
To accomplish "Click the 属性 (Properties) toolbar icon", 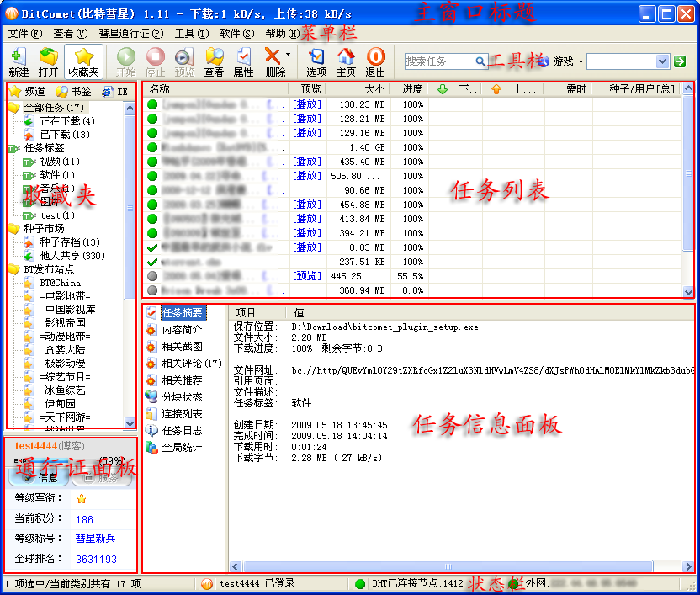I will 242,61.
